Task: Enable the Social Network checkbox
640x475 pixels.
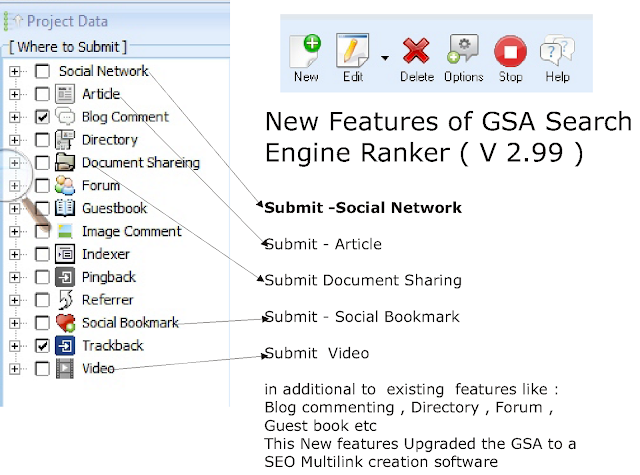Action: (x=42, y=71)
